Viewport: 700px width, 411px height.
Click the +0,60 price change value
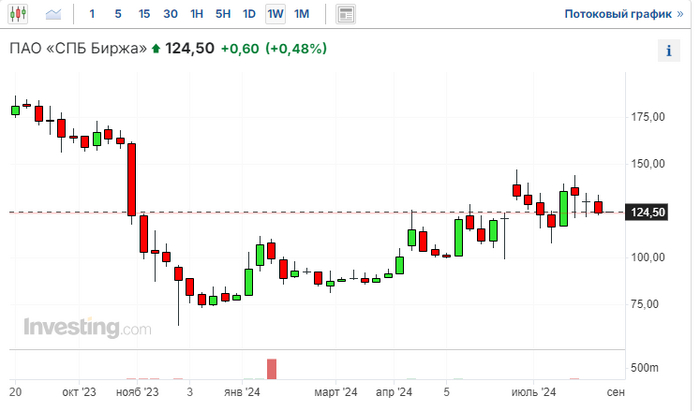(x=240, y=48)
